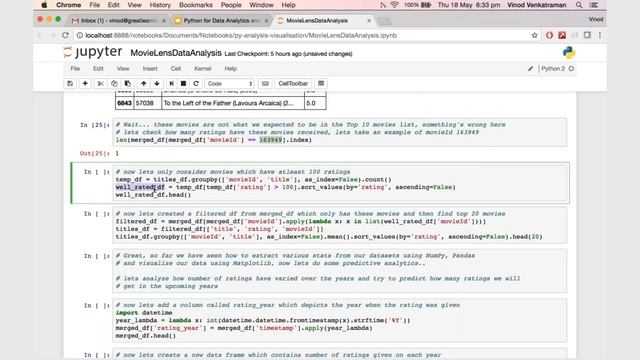640x360 pixels.
Task: Move selected cell down arrow
Action: [x=157, y=83]
